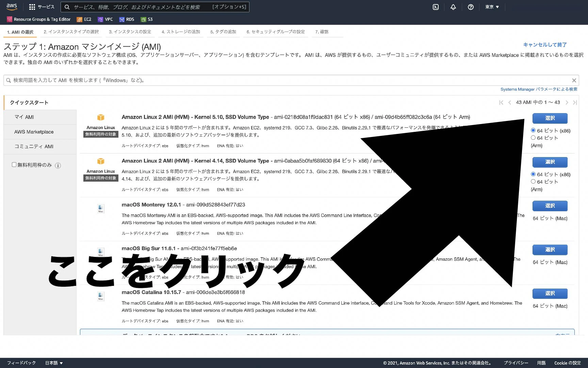The image size is (588, 368).
Task: Clear the AMI search field with X
Action: tap(574, 80)
